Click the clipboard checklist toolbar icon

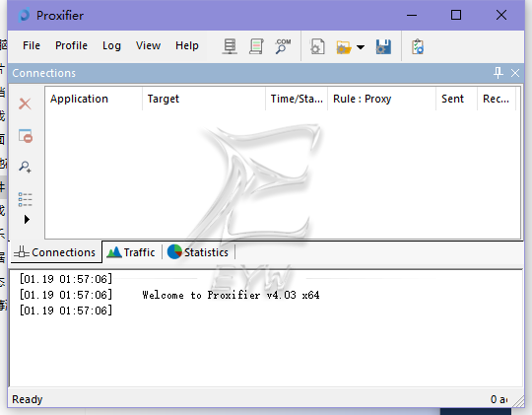coord(418,47)
